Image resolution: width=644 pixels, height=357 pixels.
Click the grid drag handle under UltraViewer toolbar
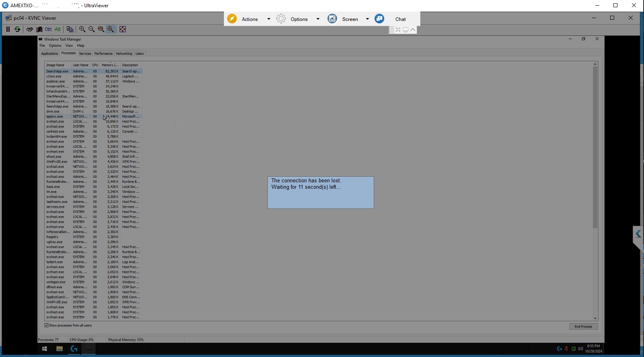click(x=392, y=30)
